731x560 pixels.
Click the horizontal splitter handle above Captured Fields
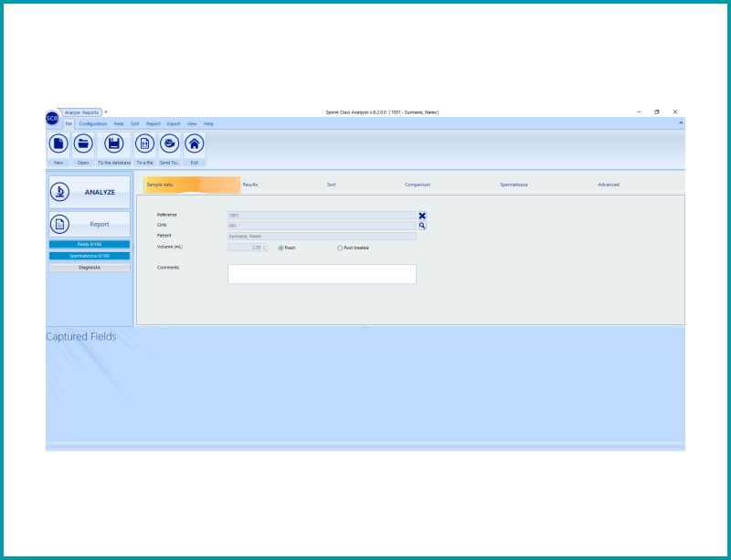coord(365,327)
